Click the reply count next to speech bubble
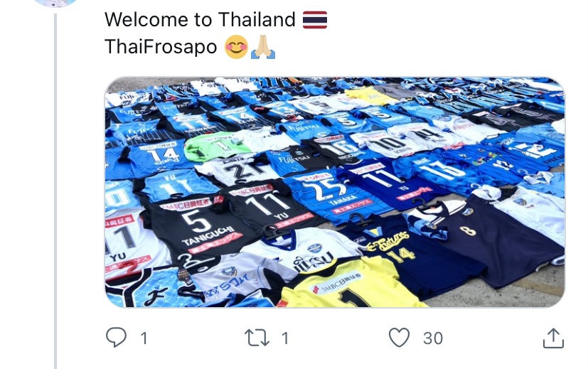The height and width of the screenshot is (369, 588). [144, 338]
